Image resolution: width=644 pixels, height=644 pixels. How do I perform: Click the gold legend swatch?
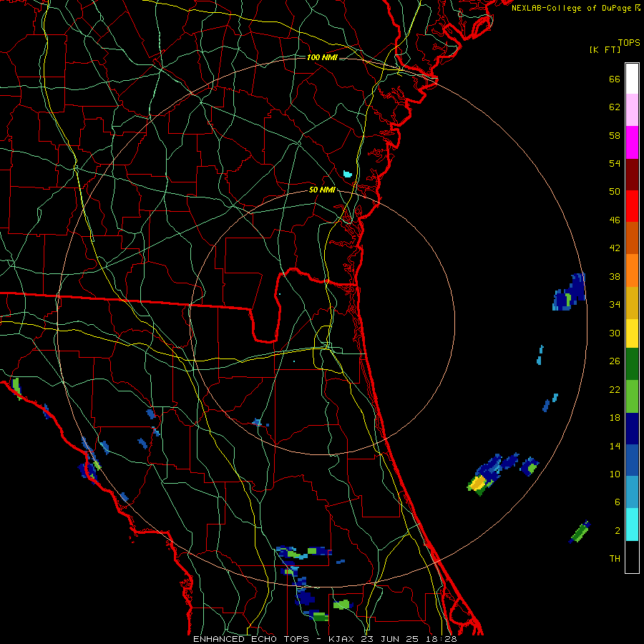(x=632, y=303)
